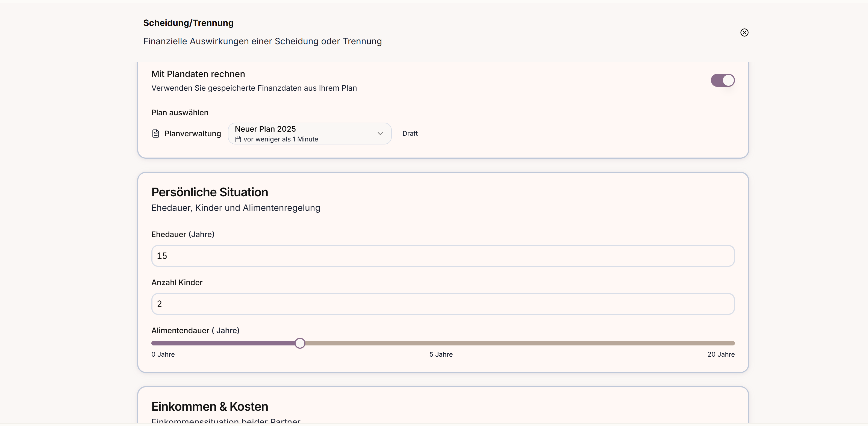This screenshot has width=868, height=426.
Task: Click the 0 Jahre slider label
Action: tap(163, 354)
